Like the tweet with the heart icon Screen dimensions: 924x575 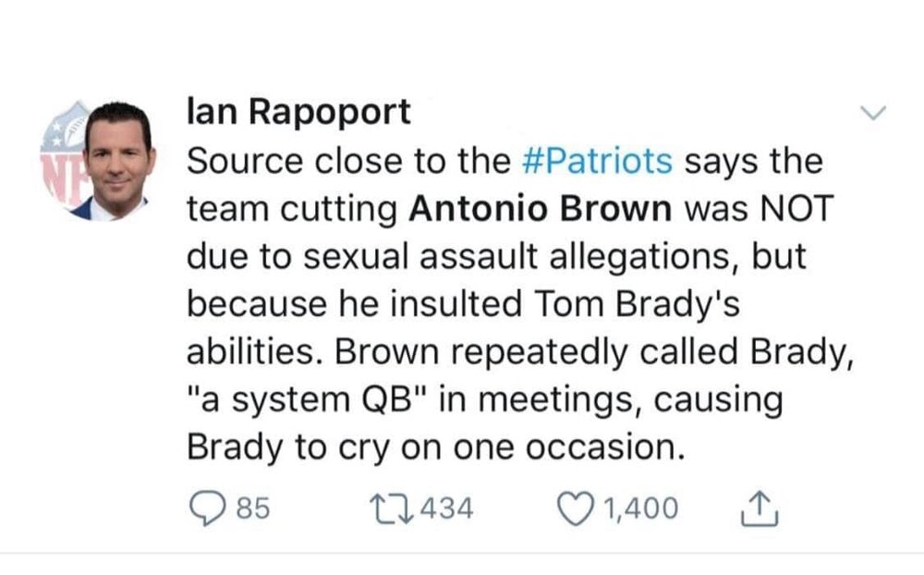point(576,509)
